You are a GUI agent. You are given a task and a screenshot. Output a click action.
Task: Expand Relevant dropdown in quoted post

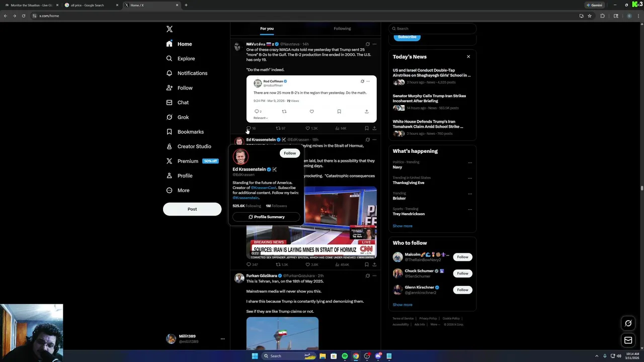[261, 118]
